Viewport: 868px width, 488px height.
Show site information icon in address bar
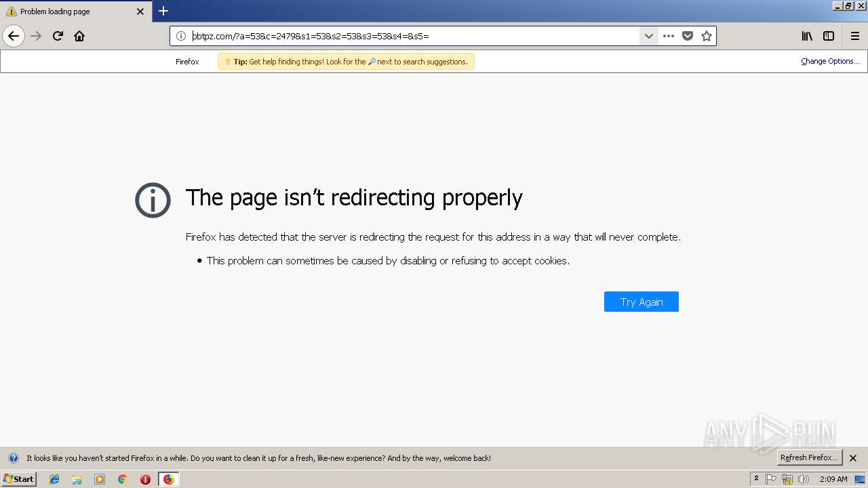[x=181, y=36]
